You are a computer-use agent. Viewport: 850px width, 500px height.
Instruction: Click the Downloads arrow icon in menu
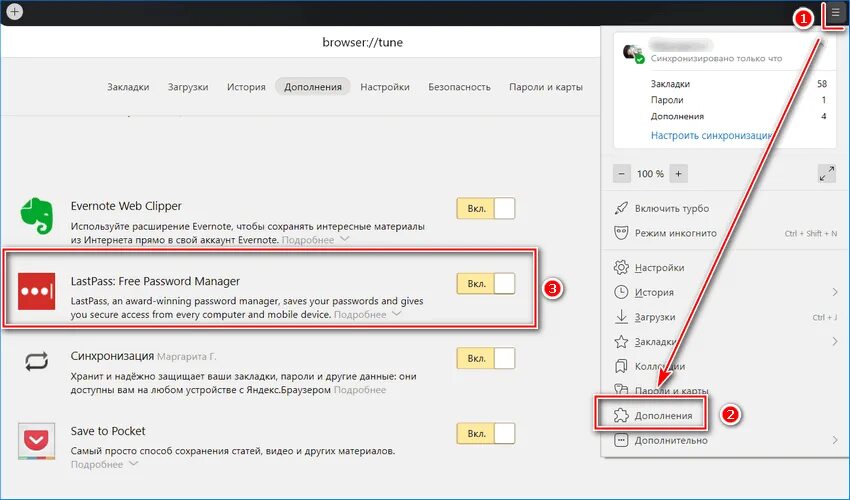point(621,317)
